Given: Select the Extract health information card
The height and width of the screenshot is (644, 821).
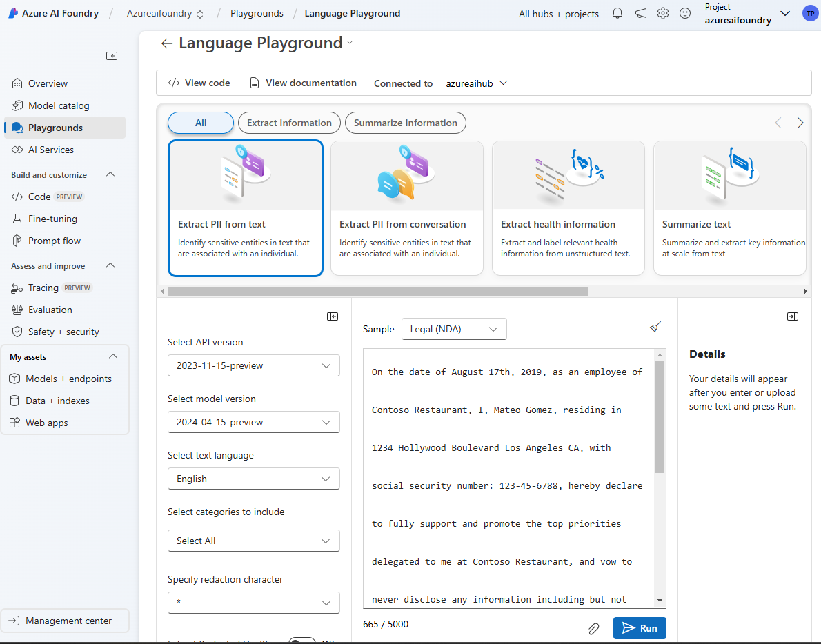Looking at the screenshot, I should (568, 208).
